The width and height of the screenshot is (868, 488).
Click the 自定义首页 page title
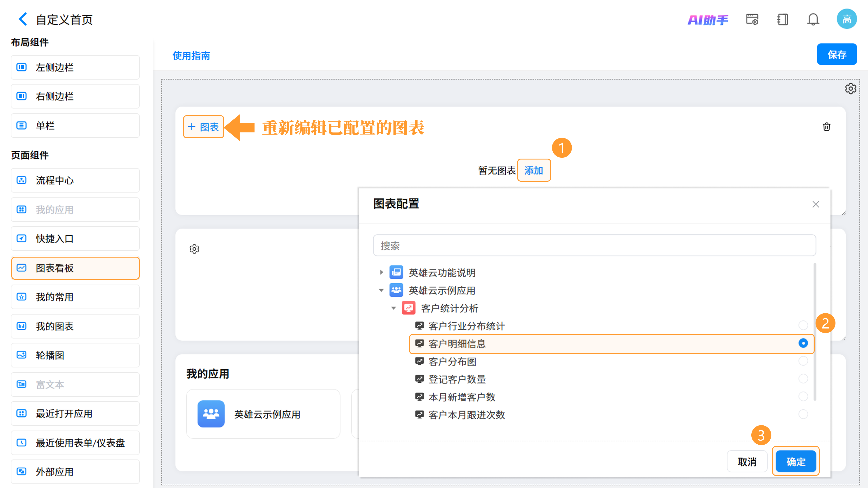click(64, 19)
